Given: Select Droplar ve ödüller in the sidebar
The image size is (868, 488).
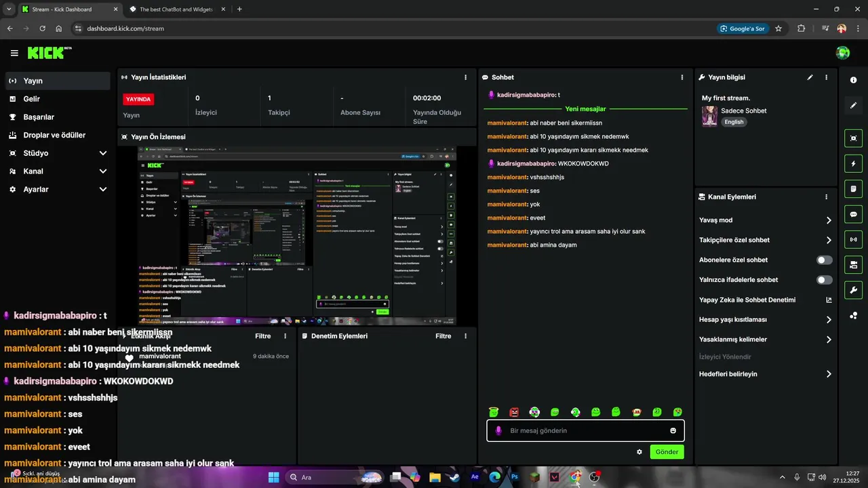Looking at the screenshot, I should [x=58, y=135].
